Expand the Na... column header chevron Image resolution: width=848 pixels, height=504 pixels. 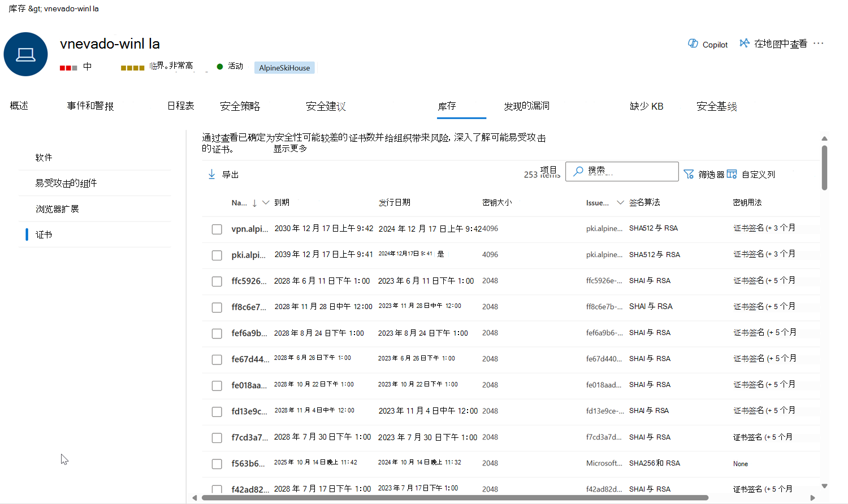(266, 202)
